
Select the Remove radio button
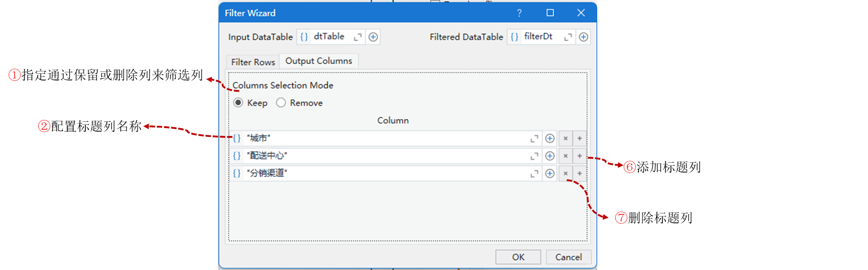pos(281,103)
